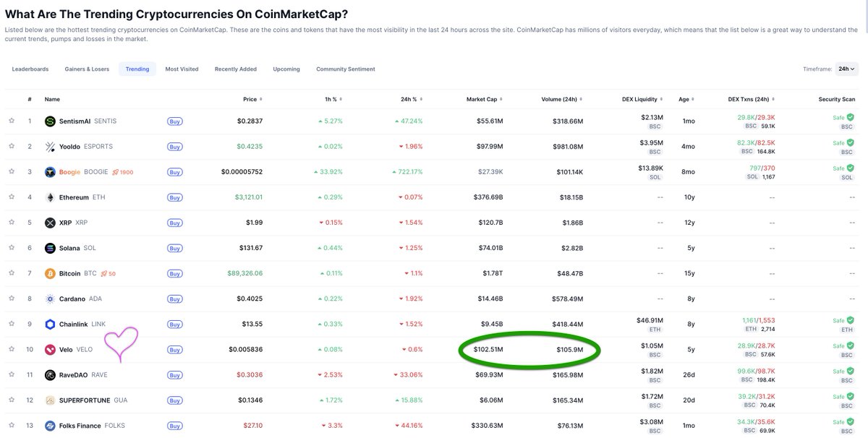Star SentismAI to add to watchlist
Viewport: 868px width, 438px height.
pos(12,121)
